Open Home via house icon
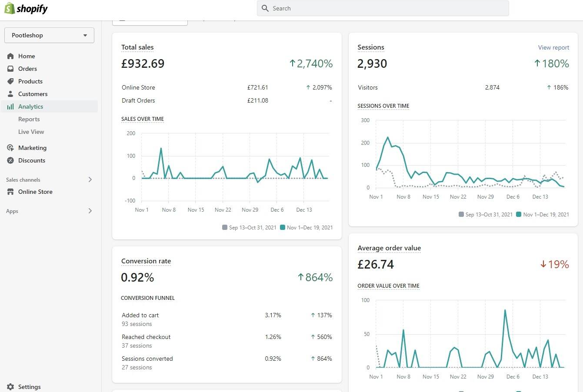The width and height of the screenshot is (583, 392). coord(10,56)
